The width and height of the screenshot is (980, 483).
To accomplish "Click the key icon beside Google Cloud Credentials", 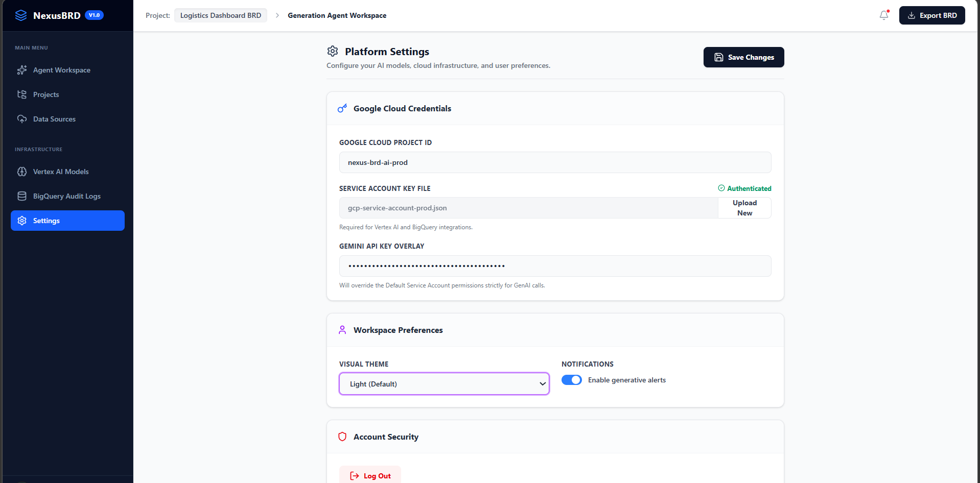I will pyautogui.click(x=342, y=108).
